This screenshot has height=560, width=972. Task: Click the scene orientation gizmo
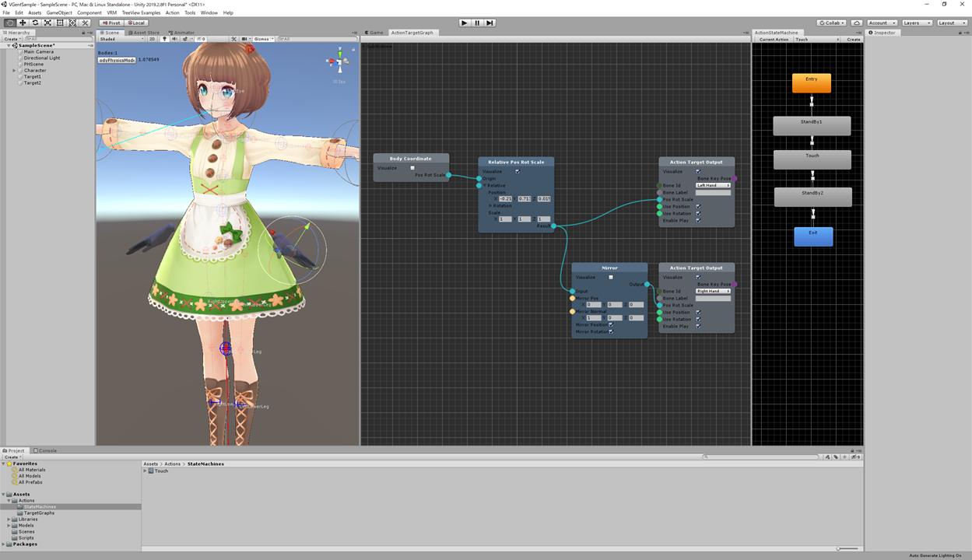tap(339, 62)
